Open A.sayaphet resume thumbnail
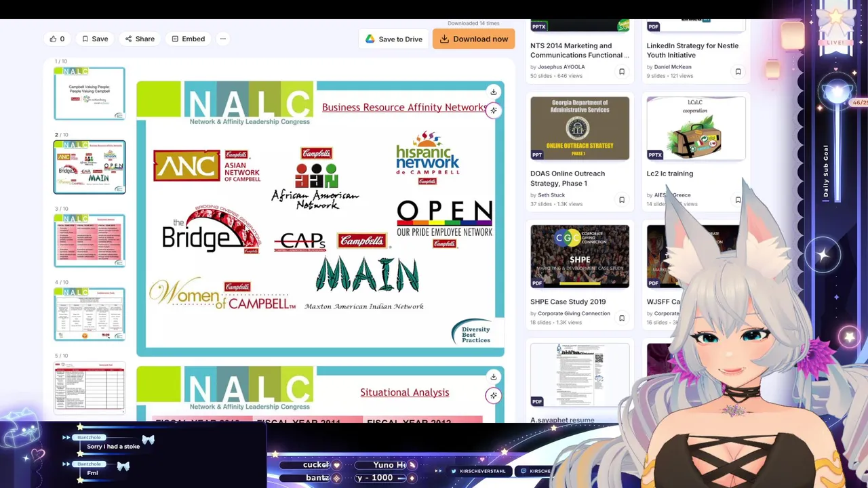The height and width of the screenshot is (488, 868). [x=580, y=375]
